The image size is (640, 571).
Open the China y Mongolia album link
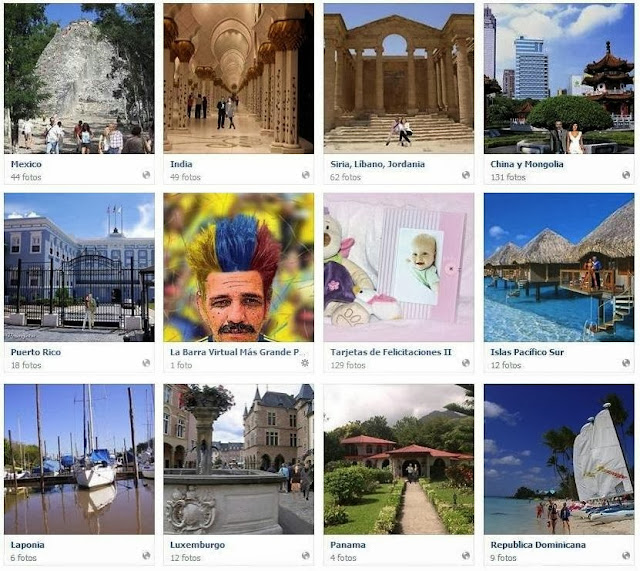[x=527, y=164]
